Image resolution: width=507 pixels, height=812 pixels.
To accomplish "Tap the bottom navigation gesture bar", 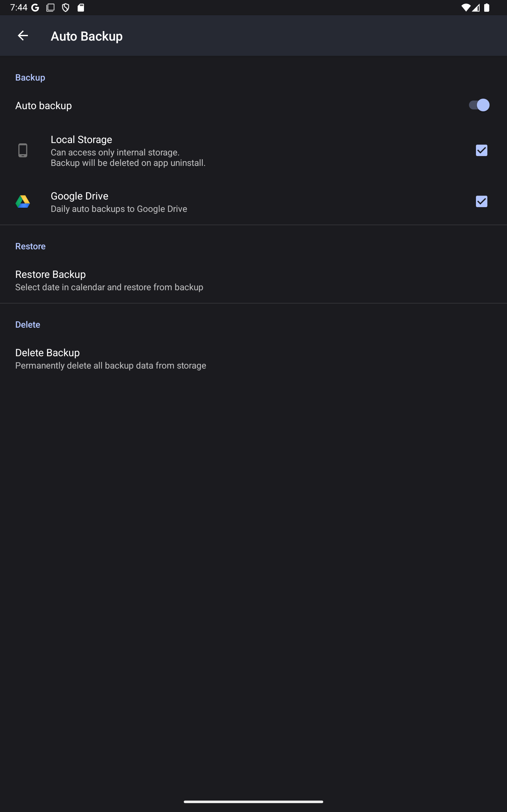I will 253,802.
